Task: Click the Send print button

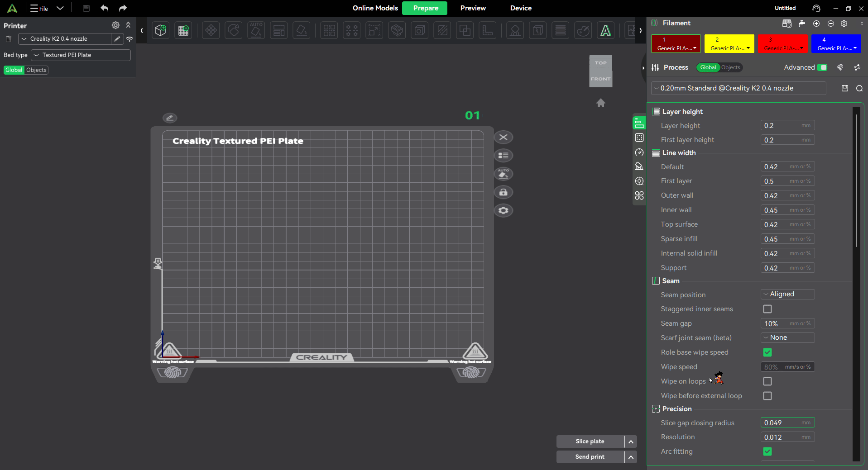Action: coord(590,457)
